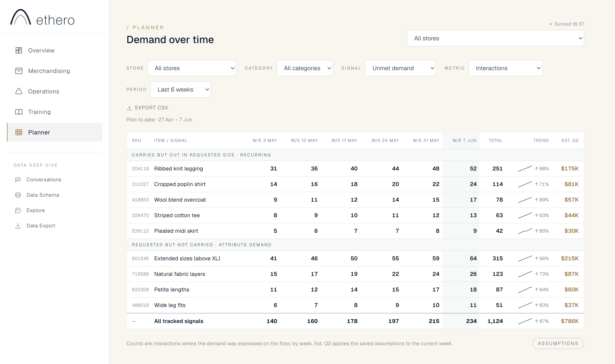Viewport: 615px width, 364px height.
Task: Click the Pilot to date range text
Action: pos(159,120)
